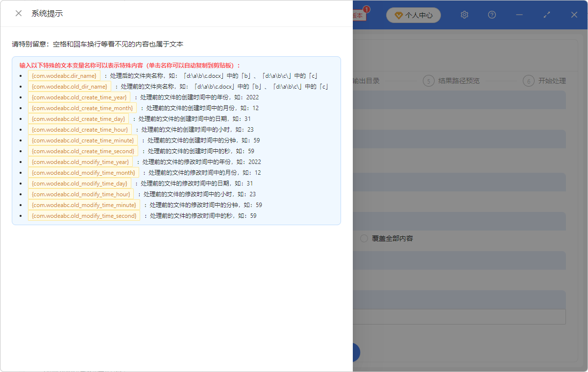Copy the old_create_time_hour variable
Image resolution: width=588 pixels, height=372 pixels.
tap(79, 129)
